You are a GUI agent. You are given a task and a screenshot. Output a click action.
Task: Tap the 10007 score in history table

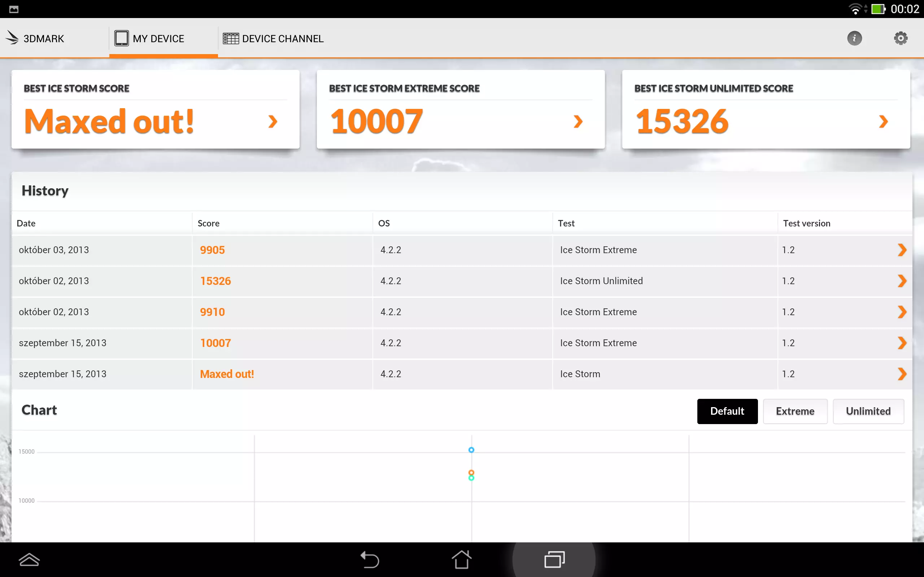(x=215, y=343)
